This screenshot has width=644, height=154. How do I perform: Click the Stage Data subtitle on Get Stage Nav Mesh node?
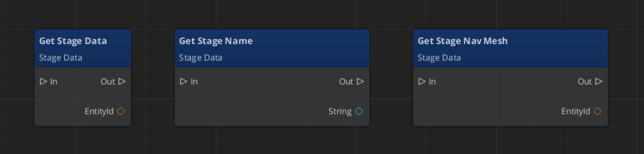coord(439,58)
